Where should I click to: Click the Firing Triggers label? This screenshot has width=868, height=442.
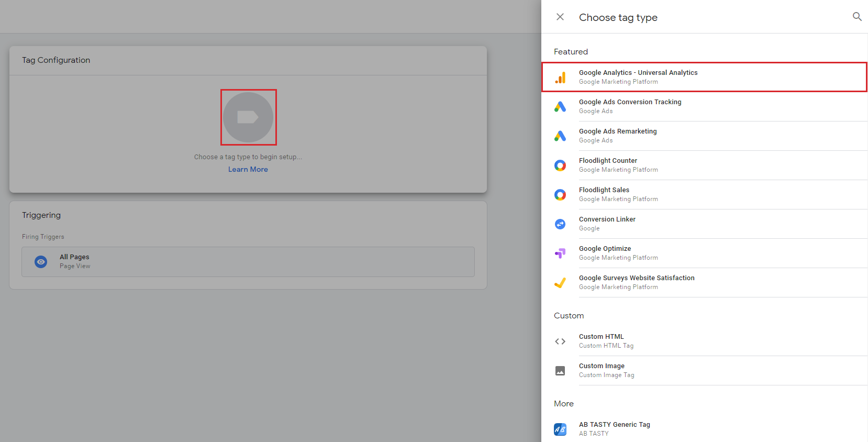tap(43, 237)
